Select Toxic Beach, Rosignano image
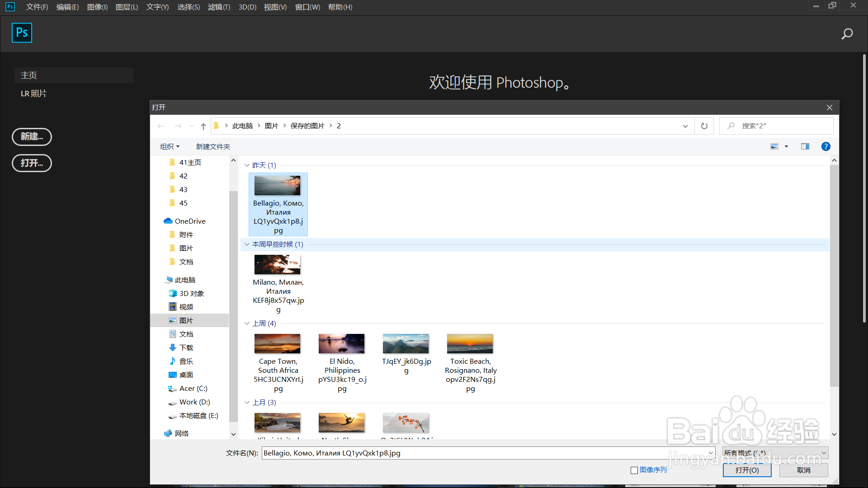Screen dimensions: 868x488 pyautogui.click(x=471, y=363)
